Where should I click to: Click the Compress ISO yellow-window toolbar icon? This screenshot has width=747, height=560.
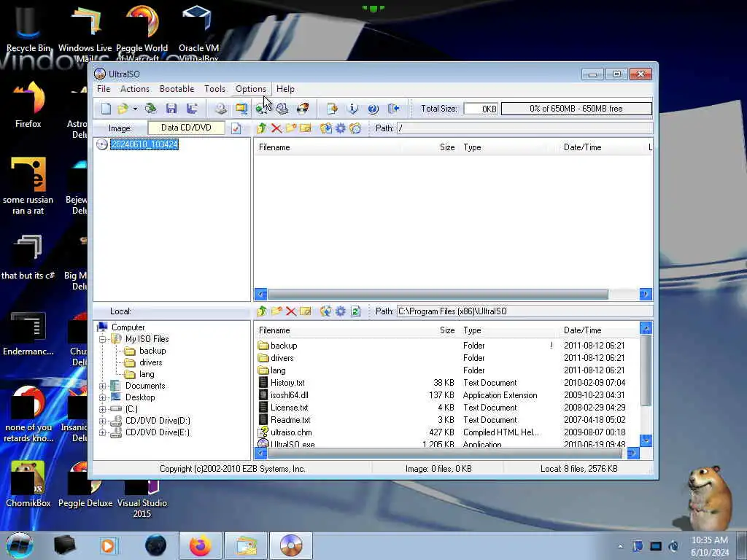(241, 109)
